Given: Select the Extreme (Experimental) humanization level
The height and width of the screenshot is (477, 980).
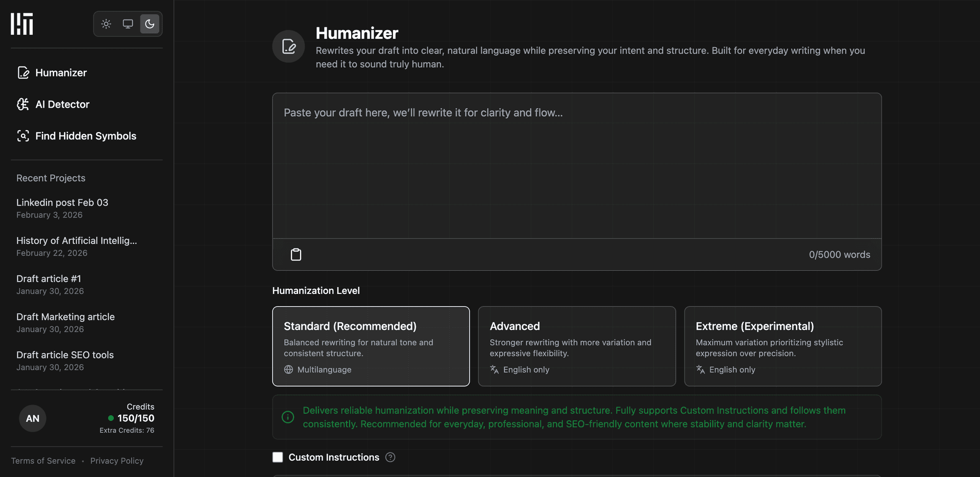Looking at the screenshot, I should point(783,346).
